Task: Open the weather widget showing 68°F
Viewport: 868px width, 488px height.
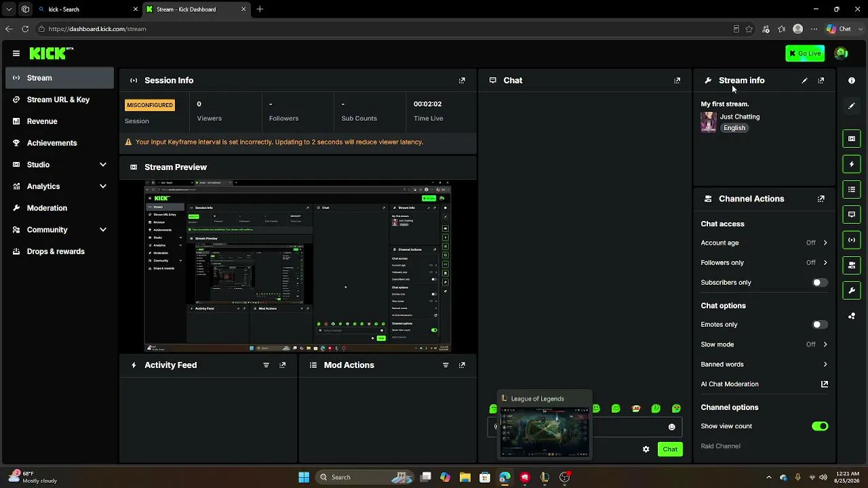Action: (34, 477)
